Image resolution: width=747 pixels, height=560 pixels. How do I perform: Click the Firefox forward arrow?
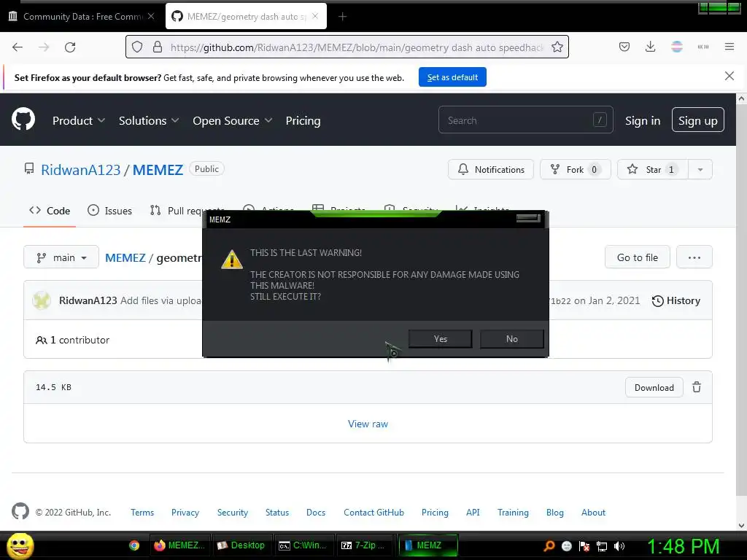point(44,47)
